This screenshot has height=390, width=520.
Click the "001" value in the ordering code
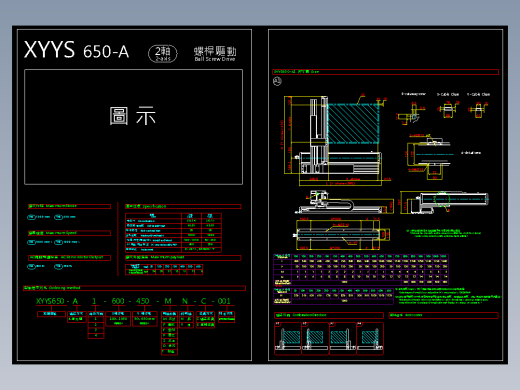(224, 301)
